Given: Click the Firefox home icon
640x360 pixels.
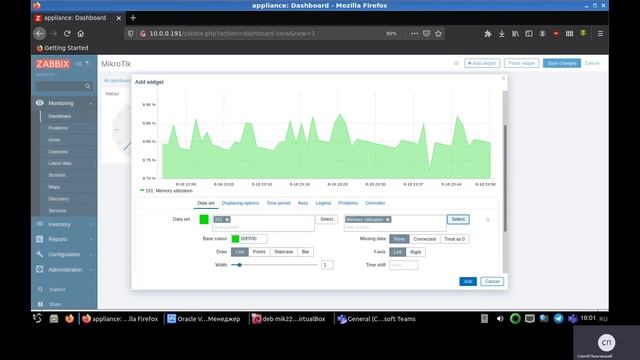Looking at the screenshot, I should point(81,33).
